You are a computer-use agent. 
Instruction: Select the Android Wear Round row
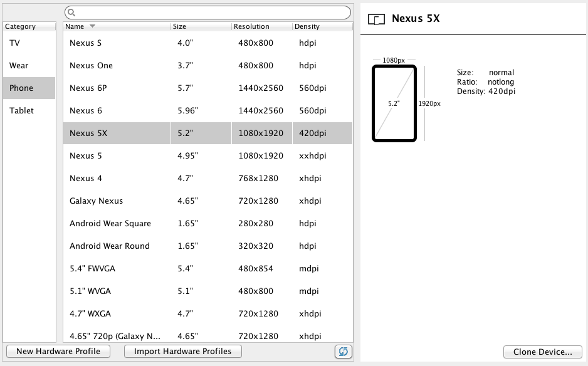207,246
